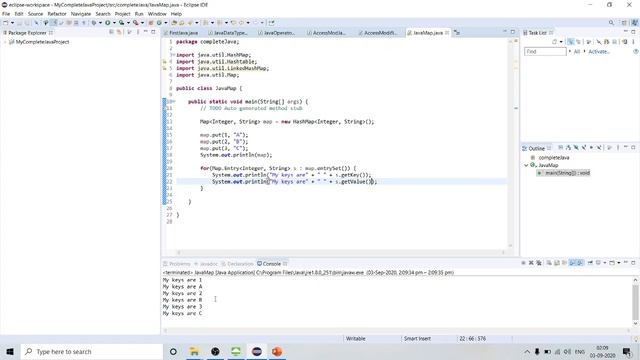Toggle Hide Local Types in Outline toolbar
This screenshot has width=640, height=360.
click(599, 148)
